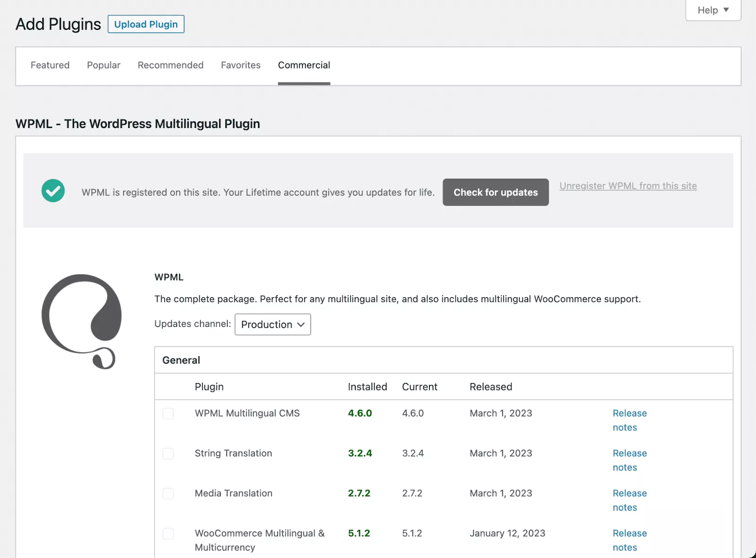
Task: Click the Check for updates button
Action: (x=496, y=192)
